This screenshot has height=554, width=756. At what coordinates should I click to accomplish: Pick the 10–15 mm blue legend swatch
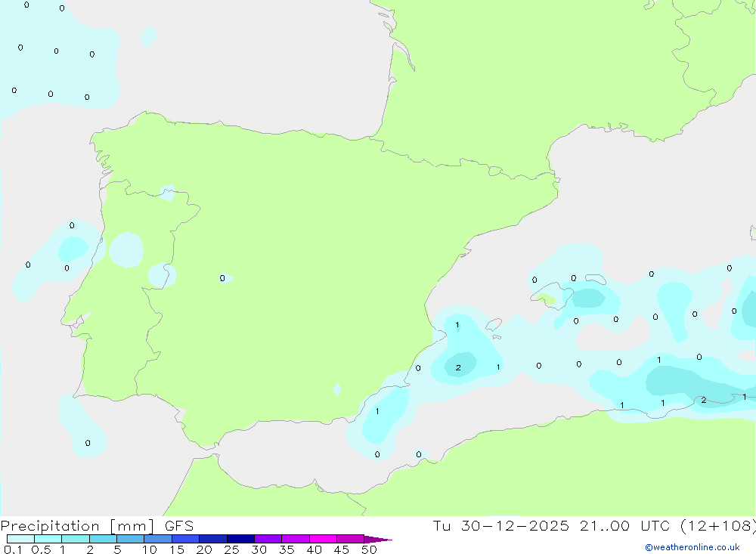coord(158,539)
